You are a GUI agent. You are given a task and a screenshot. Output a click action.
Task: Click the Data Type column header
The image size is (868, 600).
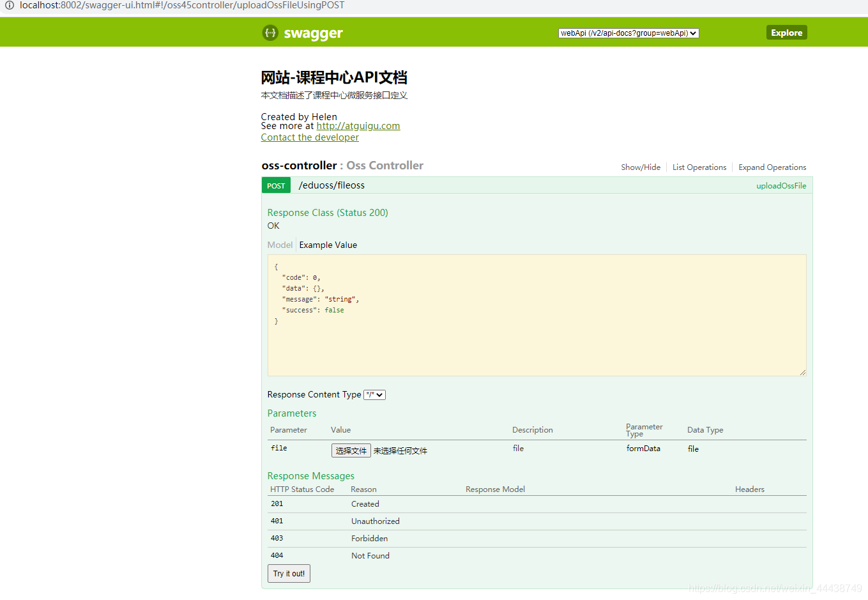pos(705,430)
